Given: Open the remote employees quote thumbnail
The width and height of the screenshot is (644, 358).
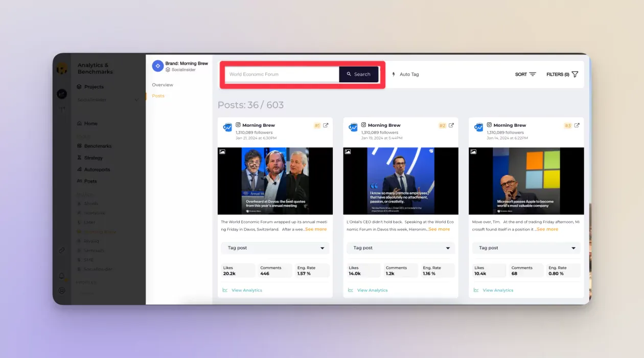Looking at the screenshot, I should 401,181.
